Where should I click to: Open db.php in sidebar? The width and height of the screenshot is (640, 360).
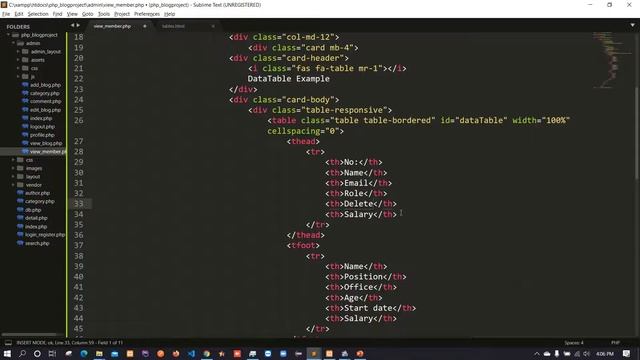[x=33, y=210]
